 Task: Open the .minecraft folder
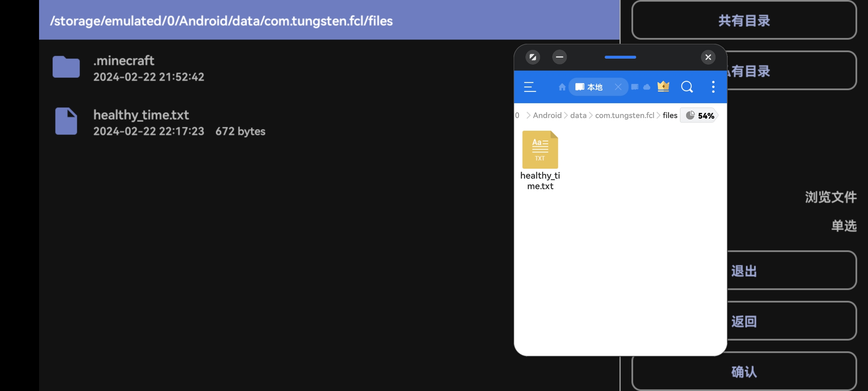tap(123, 68)
